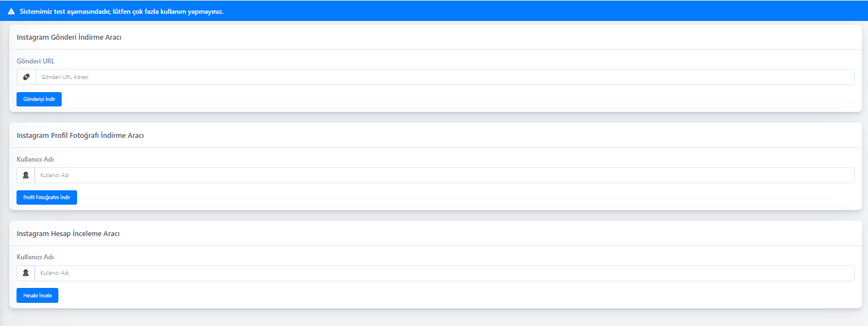Image resolution: width=868 pixels, height=326 pixels.
Task: Select the Instagram Profil Fotoğrafı İndirme Aracı heading
Action: coord(80,136)
